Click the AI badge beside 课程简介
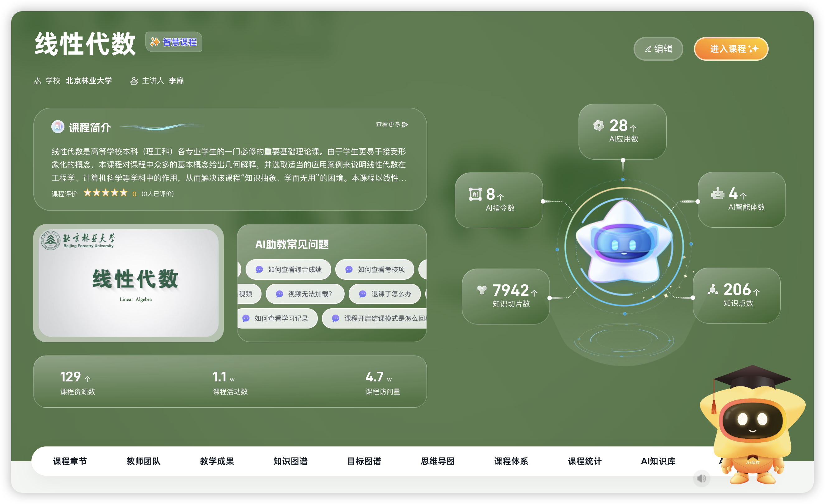Screen dimensions: 825x504 58,127
